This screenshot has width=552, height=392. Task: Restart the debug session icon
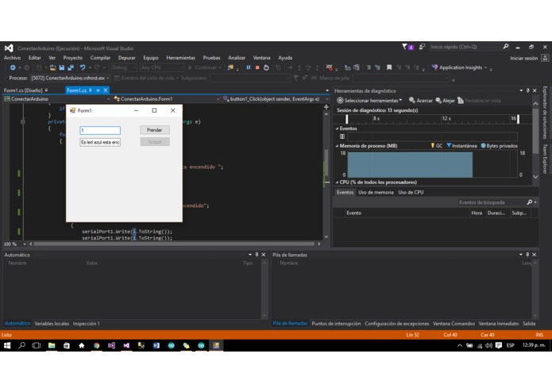coord(266,67)
